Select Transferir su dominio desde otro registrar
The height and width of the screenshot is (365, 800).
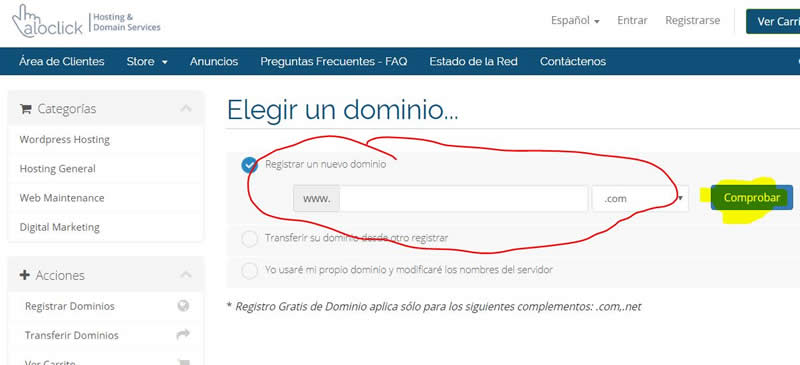click(249, 238)
